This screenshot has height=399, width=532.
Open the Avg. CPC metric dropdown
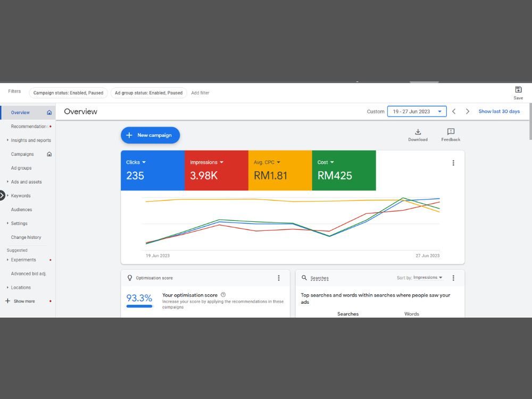pyautogui.click(x=267, y=162)
